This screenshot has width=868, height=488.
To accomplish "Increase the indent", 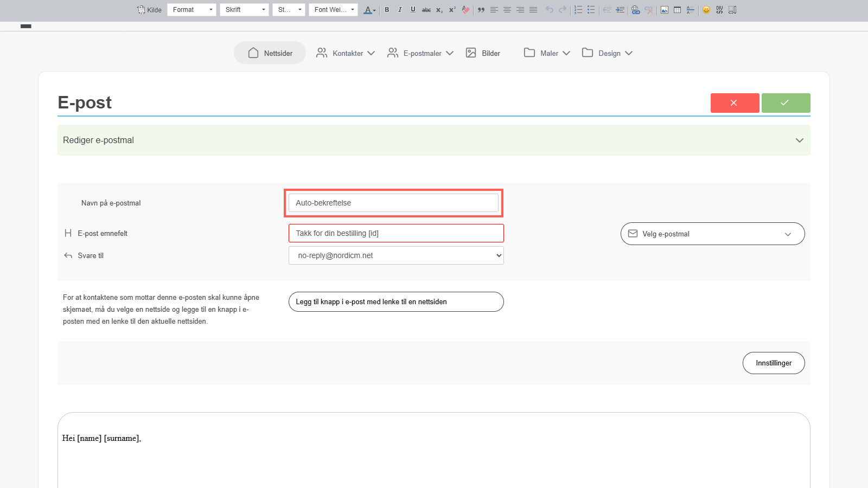I will pos(620,10).
